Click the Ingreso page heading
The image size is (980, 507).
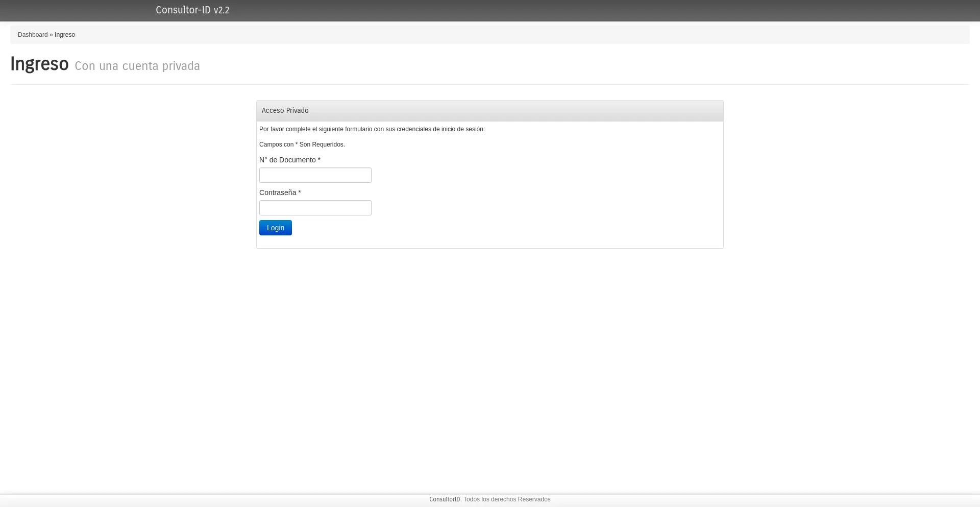[x=39, y=64]
